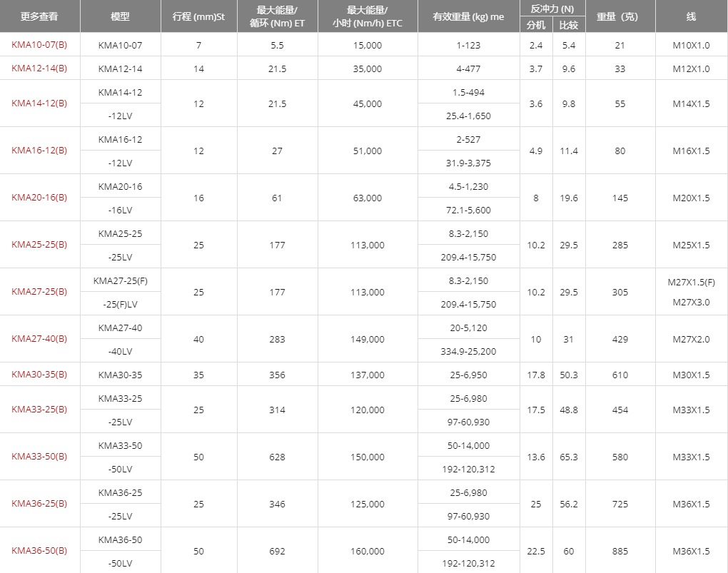Click the 反冲力 (N) header cell
The image size is (728, 573).
(x=552, y=9)
